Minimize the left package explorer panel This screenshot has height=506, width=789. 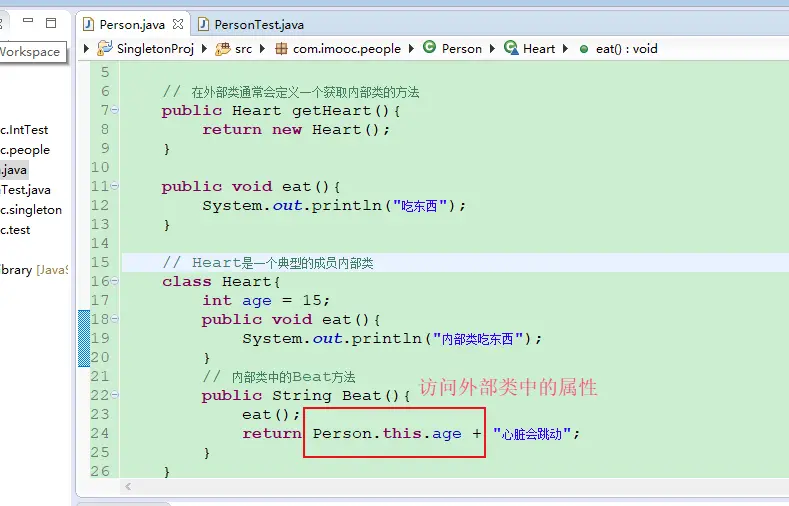pos(28,21)
